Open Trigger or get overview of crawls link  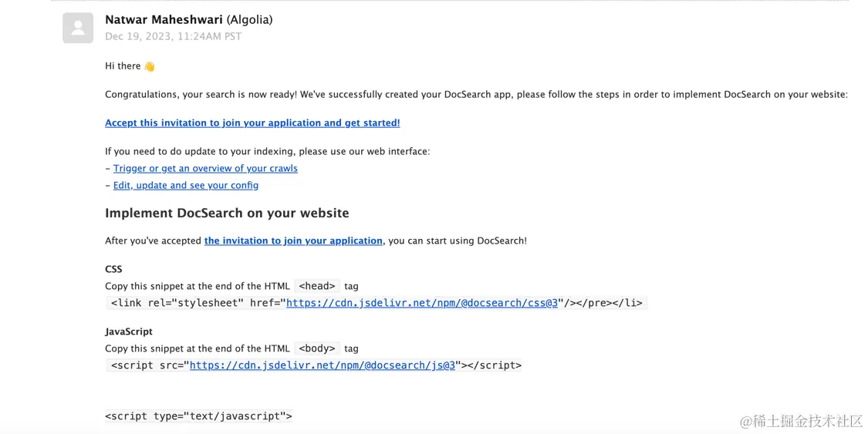click(x=205, y=168)
